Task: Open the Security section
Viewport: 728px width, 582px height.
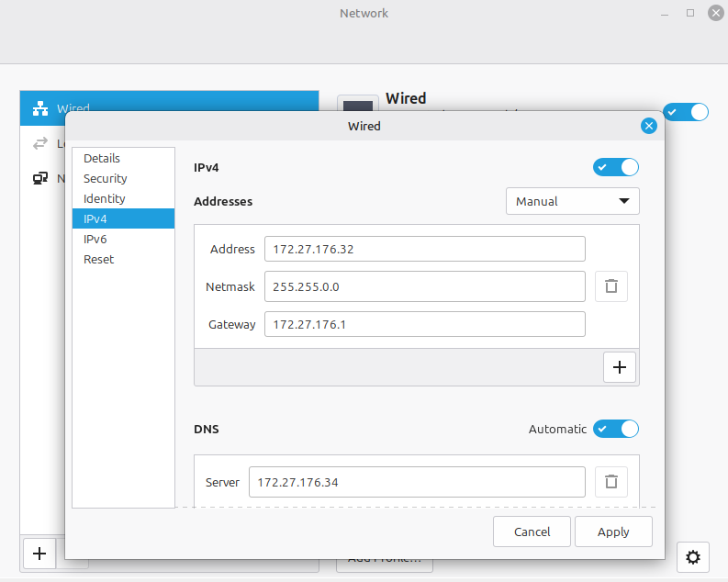Action: (x=105, y=178)
